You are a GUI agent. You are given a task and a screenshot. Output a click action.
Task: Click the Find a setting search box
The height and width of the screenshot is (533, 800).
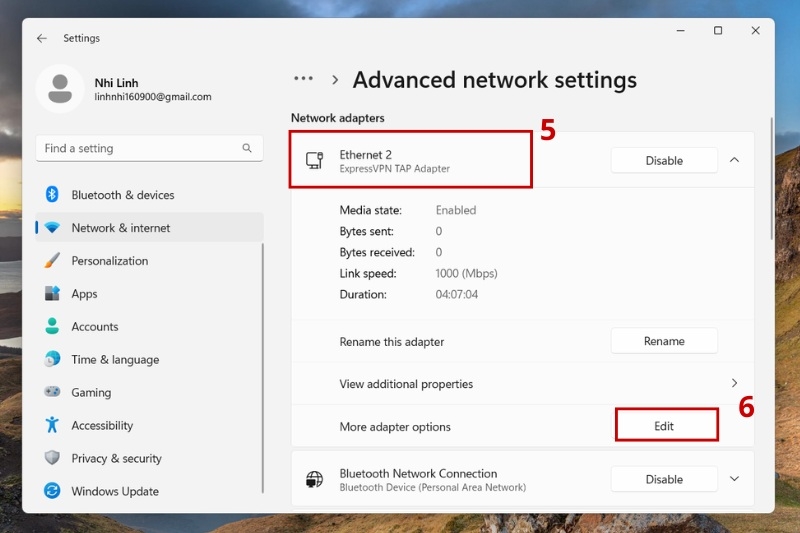click(149, 148)
